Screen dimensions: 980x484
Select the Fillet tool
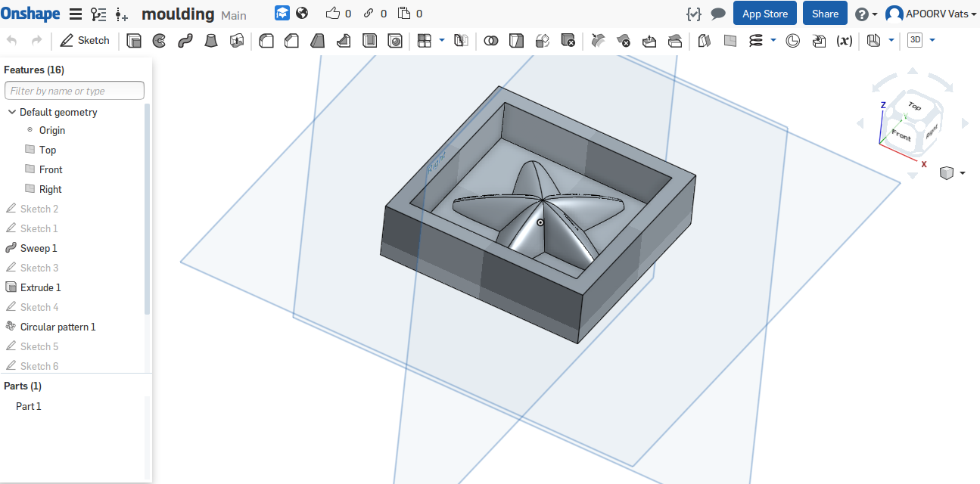tap(266, 41)
